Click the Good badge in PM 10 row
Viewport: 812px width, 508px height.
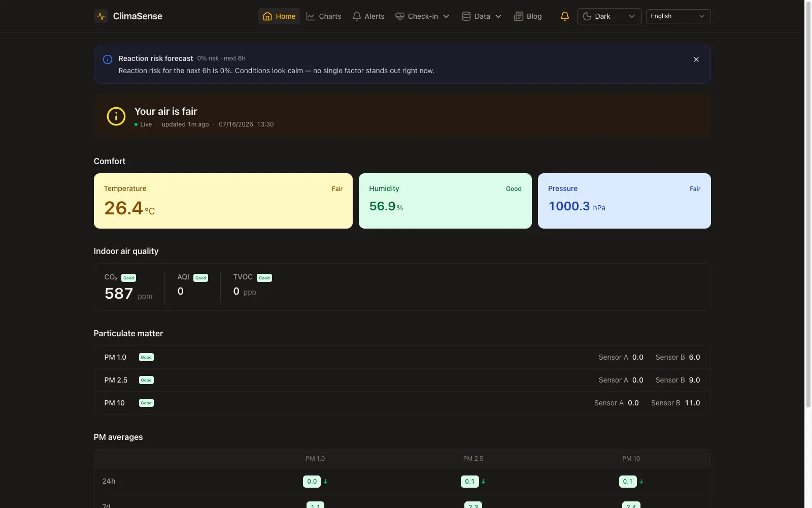tap(146, 403)
